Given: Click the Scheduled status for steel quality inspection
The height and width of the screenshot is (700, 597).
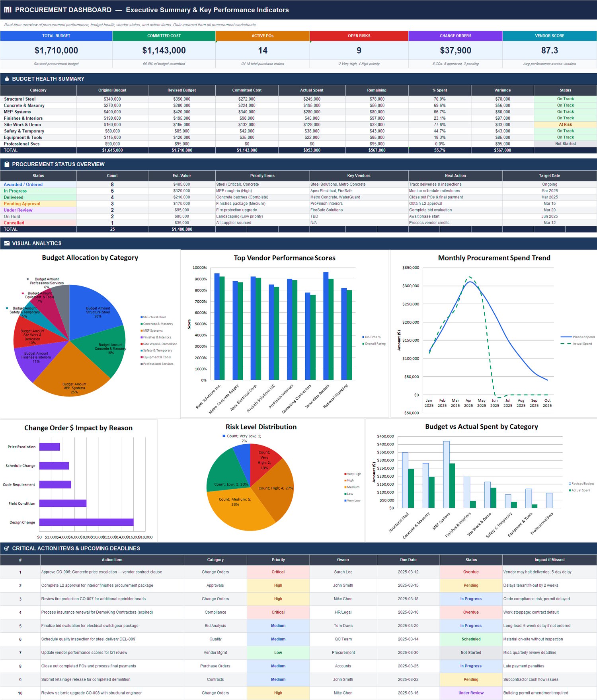Looking at the screenshot, I should tap(471, 639).
